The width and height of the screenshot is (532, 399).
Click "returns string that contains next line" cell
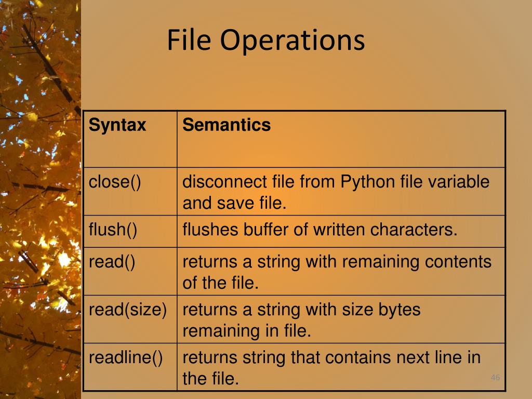pyautogui.click(x=341, y=367)
